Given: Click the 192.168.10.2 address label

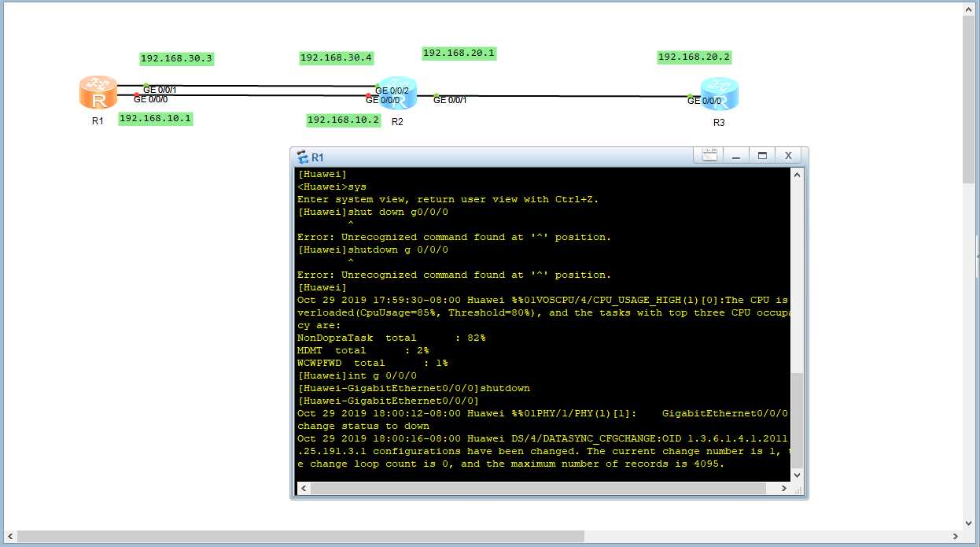Looking at the screenshot, I should [344, 120].
